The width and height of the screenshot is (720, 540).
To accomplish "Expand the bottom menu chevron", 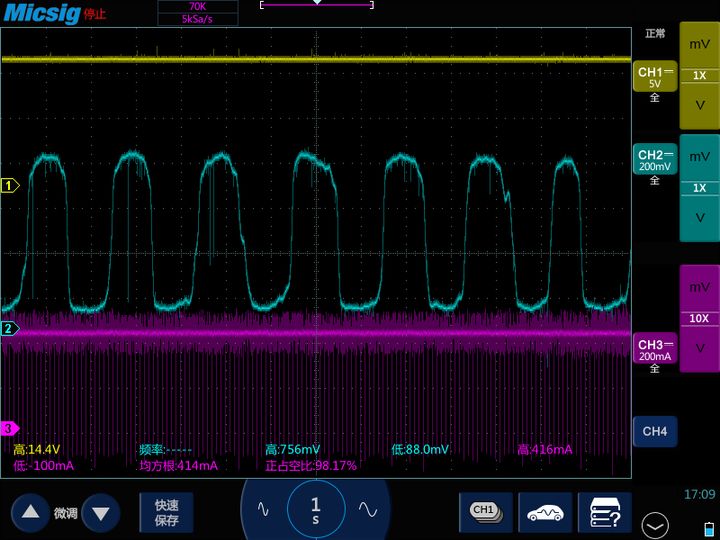I will 655,523.
